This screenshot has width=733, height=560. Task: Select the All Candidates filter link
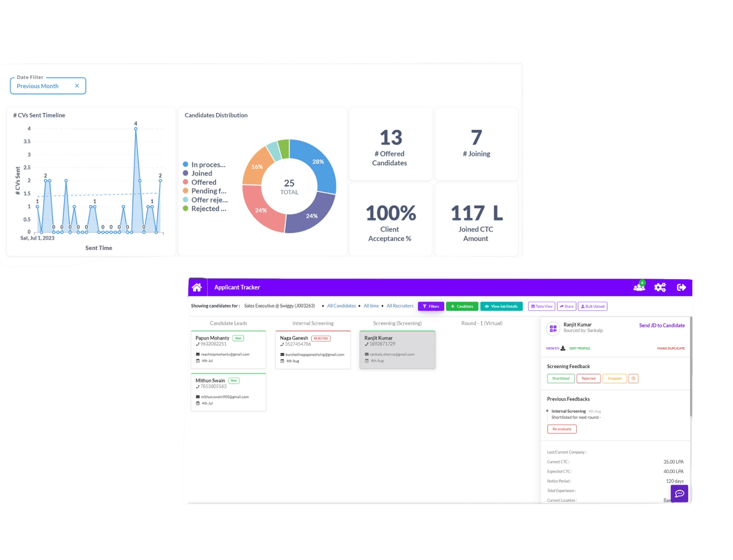pyautogui.click(x=342, y=306)
